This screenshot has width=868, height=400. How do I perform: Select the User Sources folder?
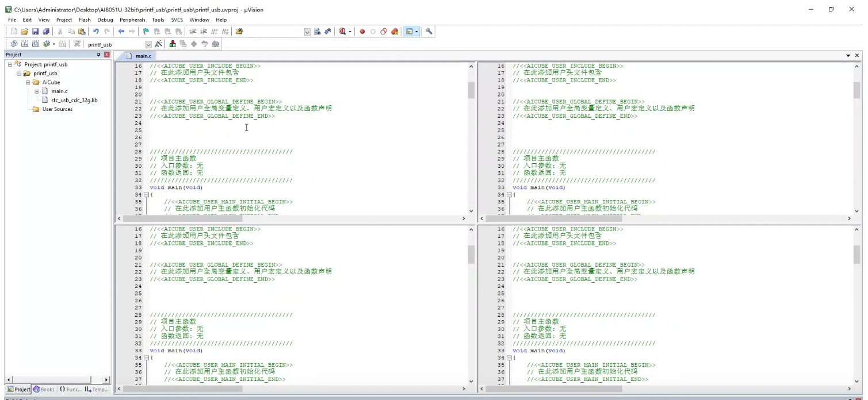[x=57, y=109]
